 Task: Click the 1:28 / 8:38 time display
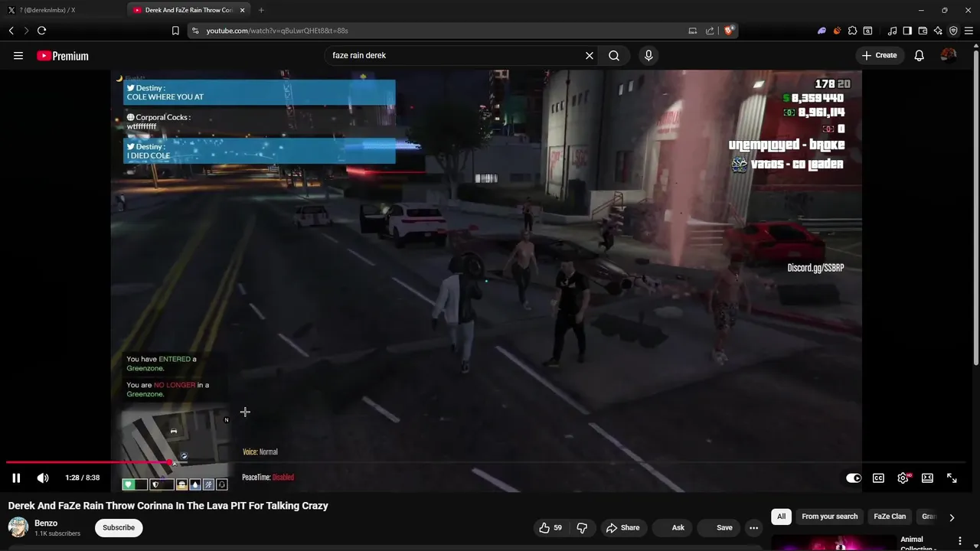pos(83,478)
